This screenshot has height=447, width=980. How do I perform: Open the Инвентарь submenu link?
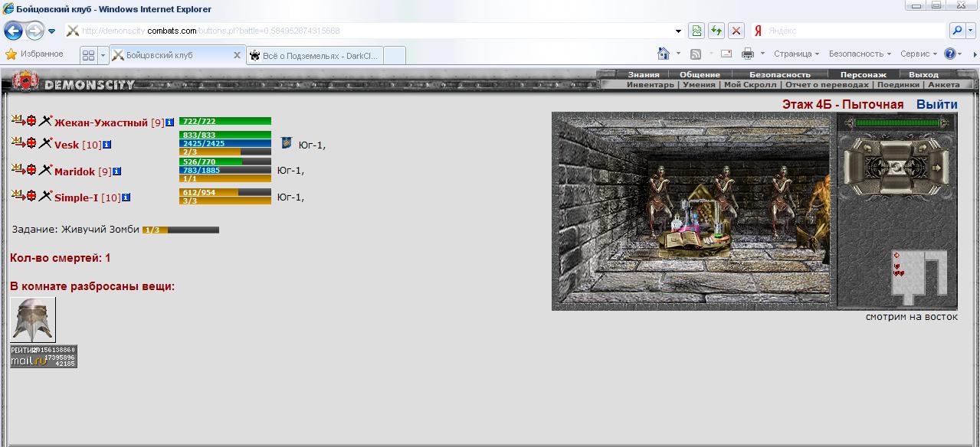650,85
